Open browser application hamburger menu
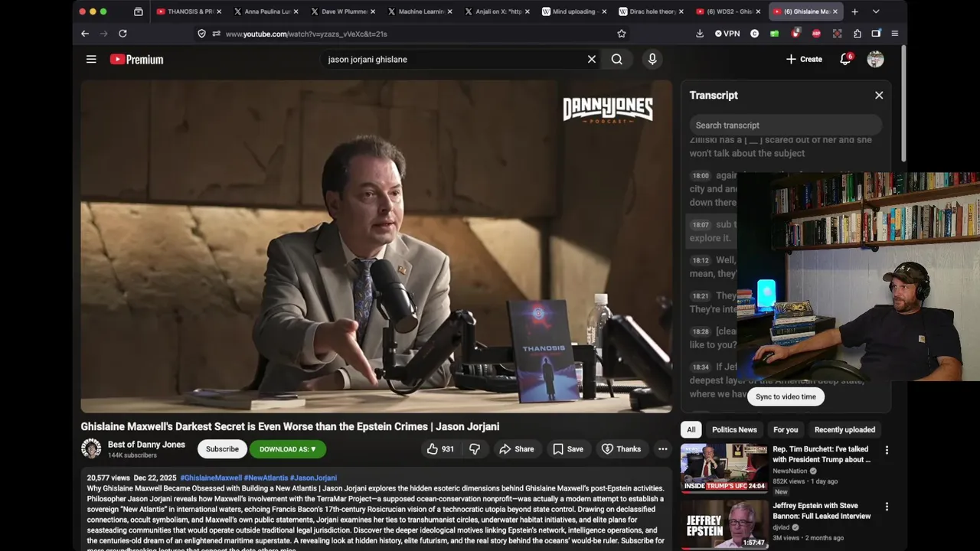Viewport: 980px width, 551px height. [894, 34]
